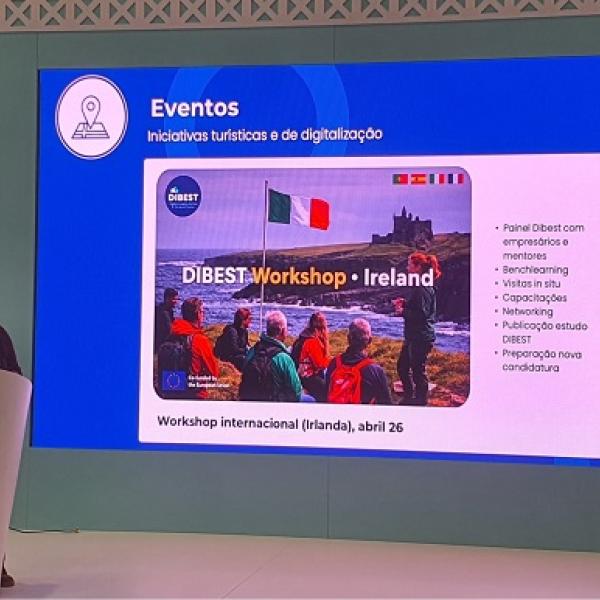Click the Publicação estudo DIBEST bullet
600x600 pixels.
tap(545, 332)
